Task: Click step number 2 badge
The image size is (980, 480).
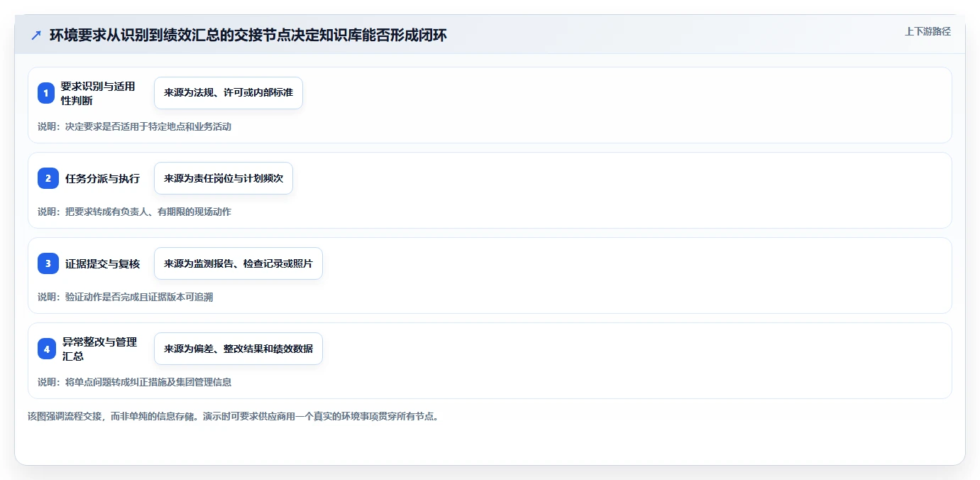Action: (x=48, y=178)
